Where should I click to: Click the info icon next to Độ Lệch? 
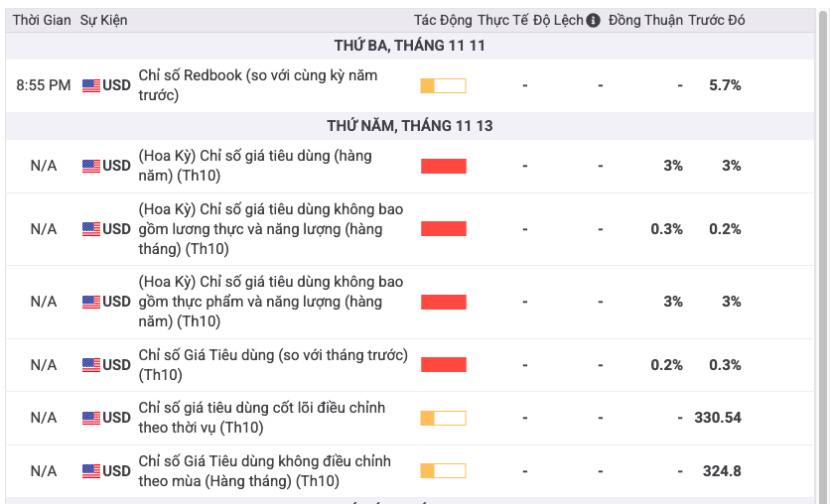tap(594, 20)
